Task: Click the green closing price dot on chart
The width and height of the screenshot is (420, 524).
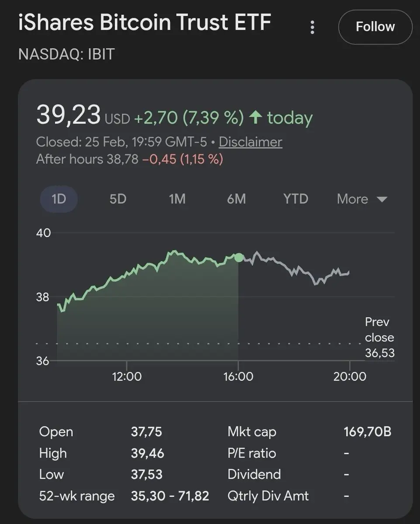Action: 239,257
